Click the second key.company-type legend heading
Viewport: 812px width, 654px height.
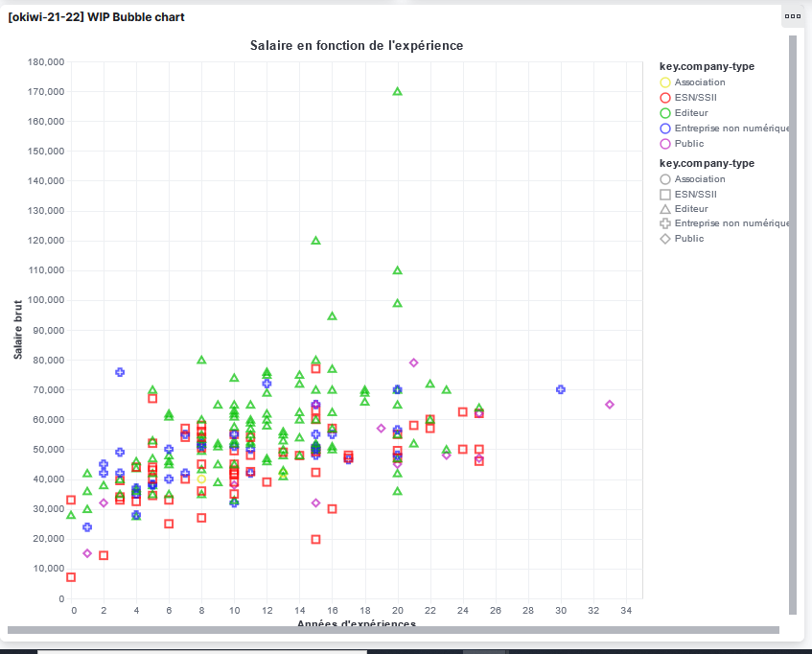pyautogui.click(x=707, y=163)
